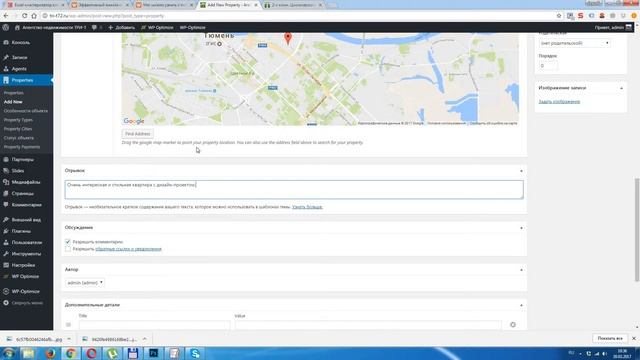Click the Отрывок excerpt text area
Image resolution: width=640 pixels, height=360 pixels.
[294, 190]
